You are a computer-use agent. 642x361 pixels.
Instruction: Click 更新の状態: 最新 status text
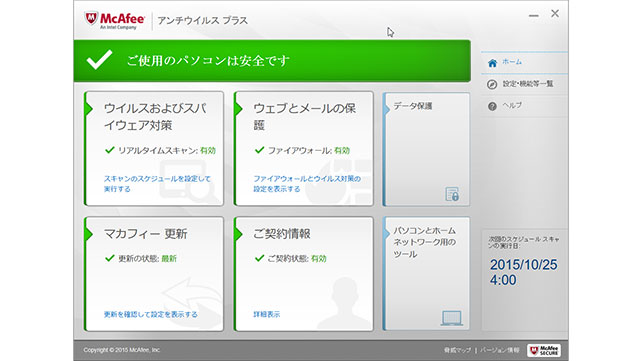[x=147, y=259]
